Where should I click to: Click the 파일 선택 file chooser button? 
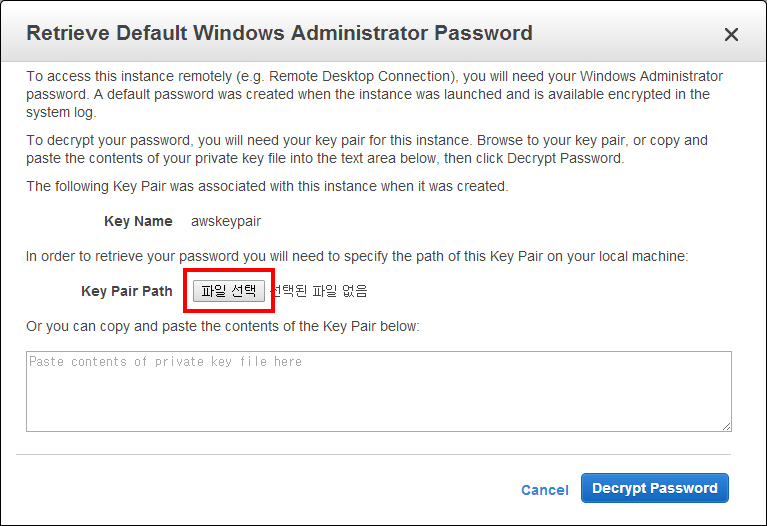pyautogui.click(x=229, y=291)
